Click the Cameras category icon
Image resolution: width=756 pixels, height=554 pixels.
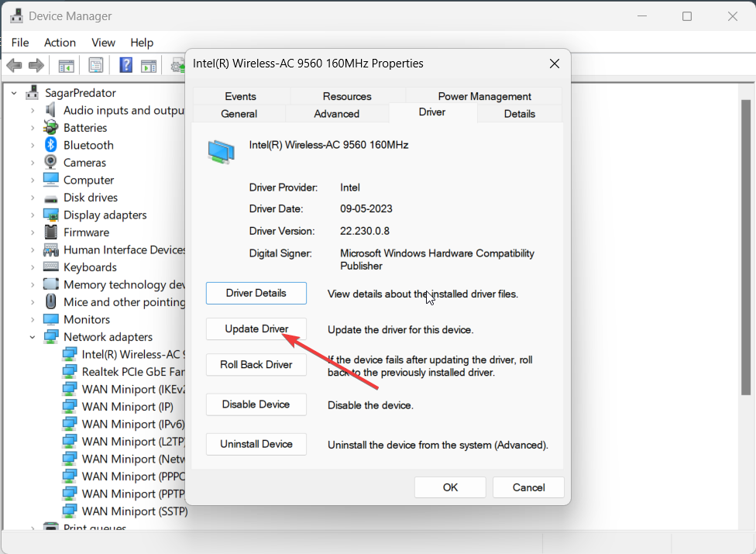(x=50, y=162)
